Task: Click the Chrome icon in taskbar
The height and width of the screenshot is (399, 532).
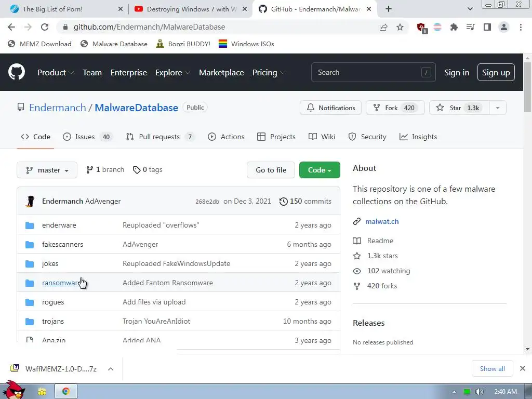Action: click(x=66, y=391)
